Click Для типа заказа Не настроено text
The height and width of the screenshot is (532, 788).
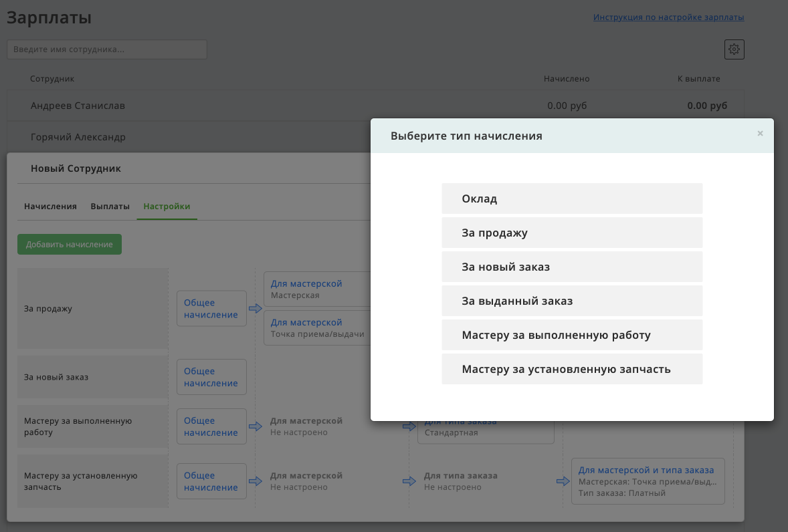tap(460, 481)
